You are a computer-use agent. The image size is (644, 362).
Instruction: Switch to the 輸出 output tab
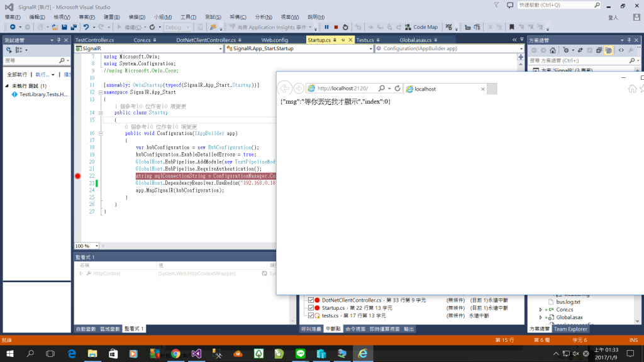coord(409,329)
